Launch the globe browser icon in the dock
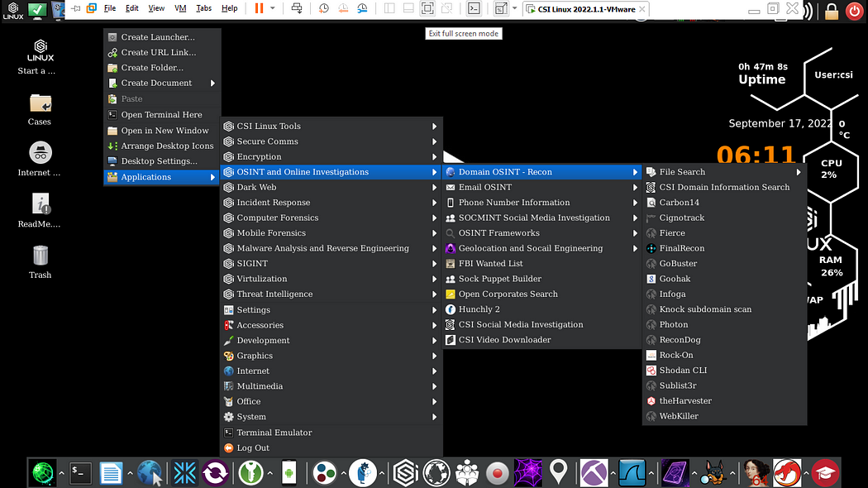This screenshot has width=868, height=488. coord(150,473)
